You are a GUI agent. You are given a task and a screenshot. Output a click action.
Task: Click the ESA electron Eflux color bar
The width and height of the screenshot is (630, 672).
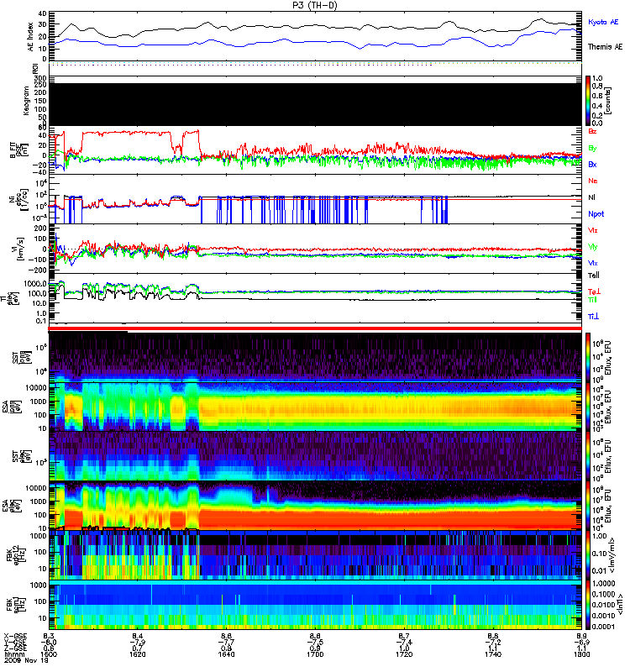click(x=588, y=505)
